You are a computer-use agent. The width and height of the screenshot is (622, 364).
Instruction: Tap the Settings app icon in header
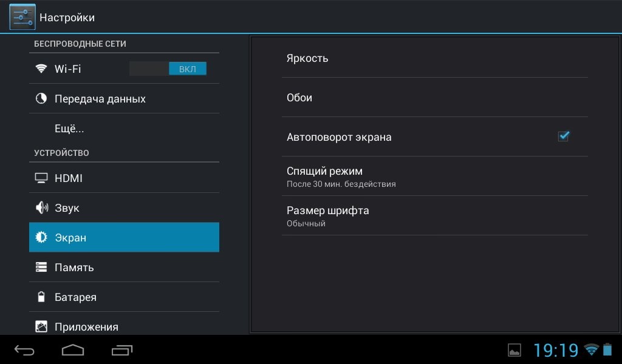22,17
